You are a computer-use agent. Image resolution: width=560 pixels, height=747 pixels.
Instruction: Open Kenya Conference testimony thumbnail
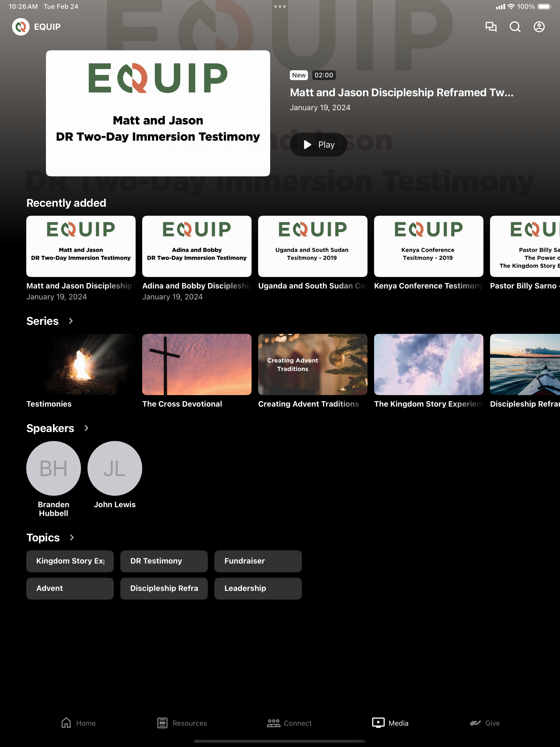[428, 246]
